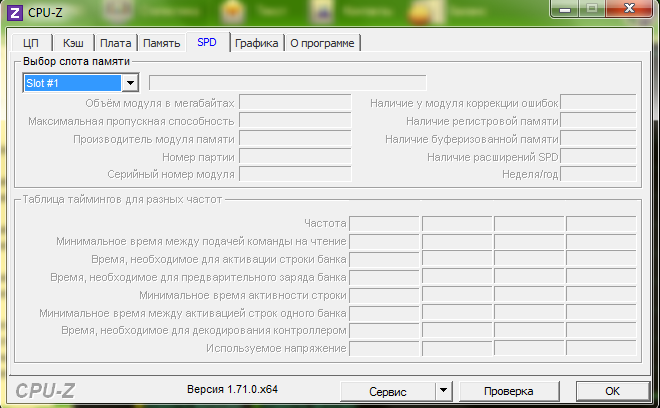
Task: Select the Память tab
Action: pyautogui.click(x=161, y=43)
